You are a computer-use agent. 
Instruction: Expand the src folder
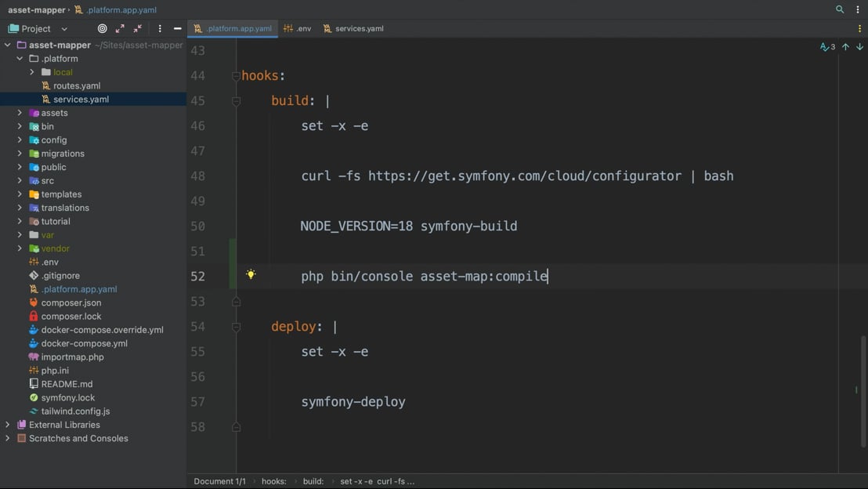click(x=20, y=180)
